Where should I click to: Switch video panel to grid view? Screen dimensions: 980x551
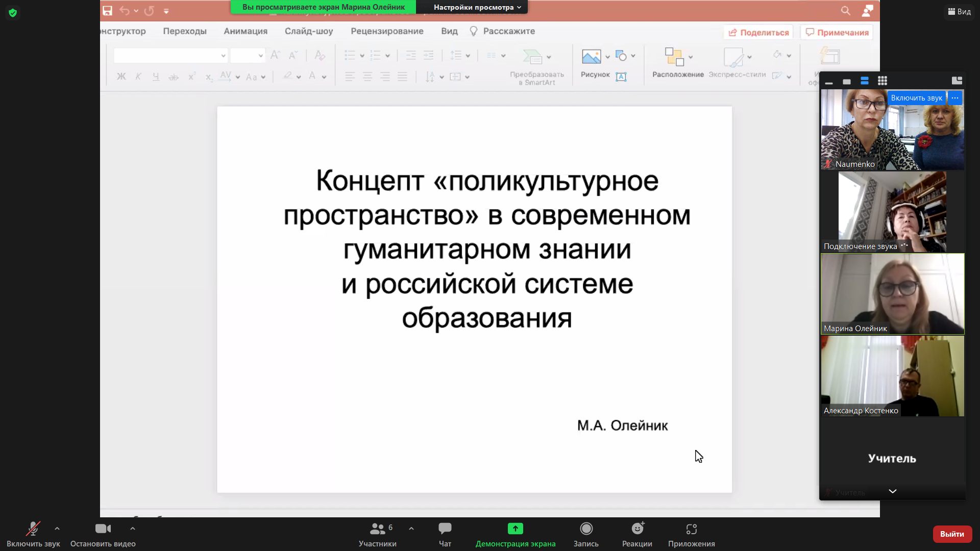pyautogui.click(x=882, y=81)
